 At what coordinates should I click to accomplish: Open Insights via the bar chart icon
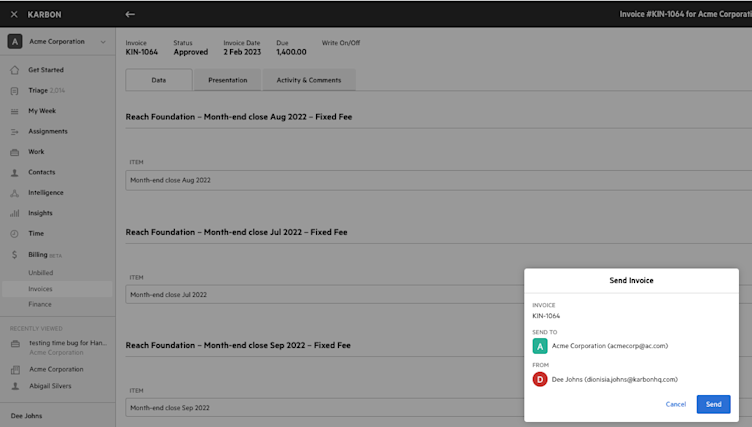point(14,213)
